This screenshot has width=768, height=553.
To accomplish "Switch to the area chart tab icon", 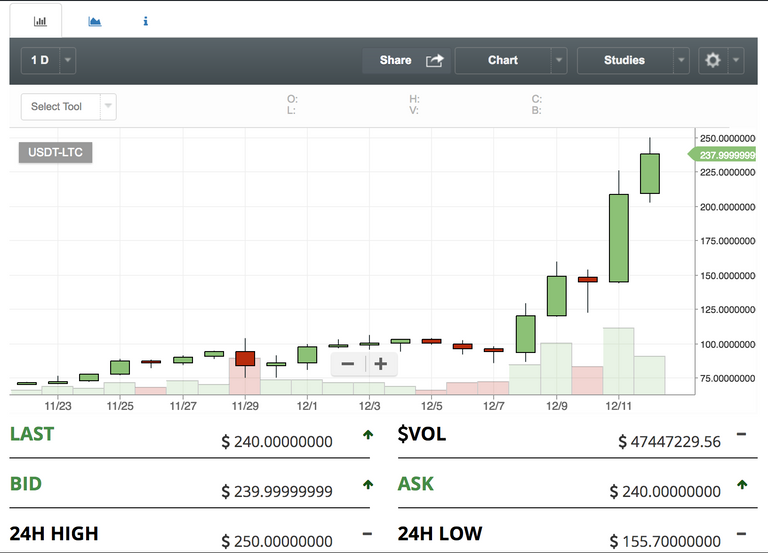I will pos(95,21).
